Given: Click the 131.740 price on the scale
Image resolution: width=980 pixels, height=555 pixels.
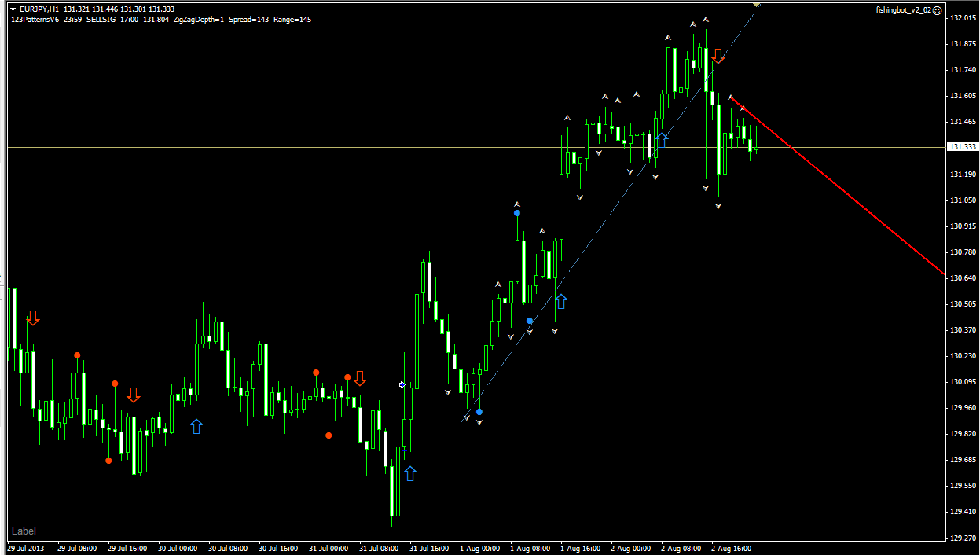Looking at the screenshot, I should [963, 70].
